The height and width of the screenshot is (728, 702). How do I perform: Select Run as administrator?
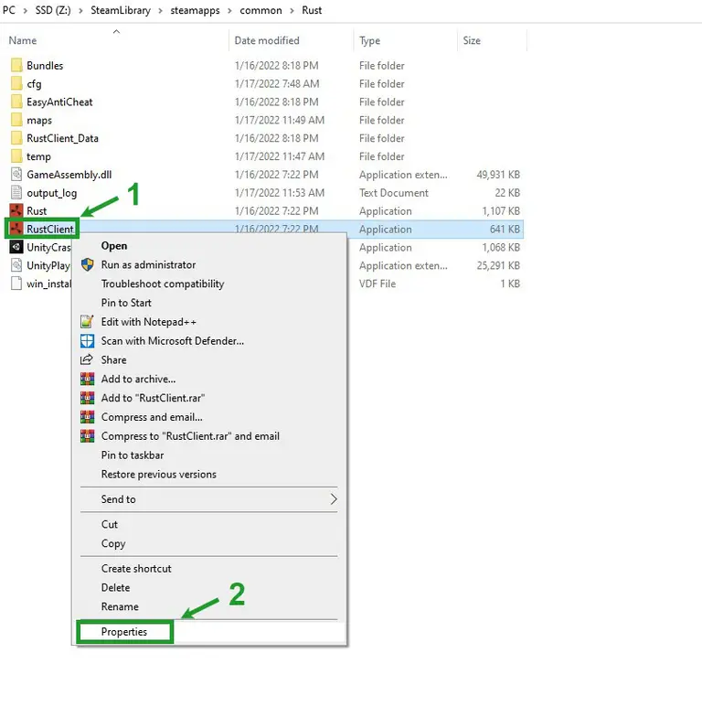point(148,264)
